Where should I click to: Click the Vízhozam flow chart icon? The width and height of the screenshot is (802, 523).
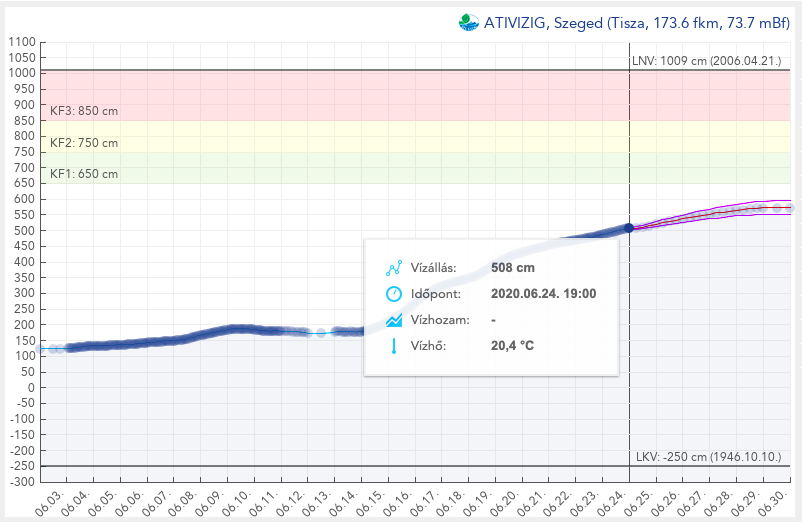click(394, 320)
